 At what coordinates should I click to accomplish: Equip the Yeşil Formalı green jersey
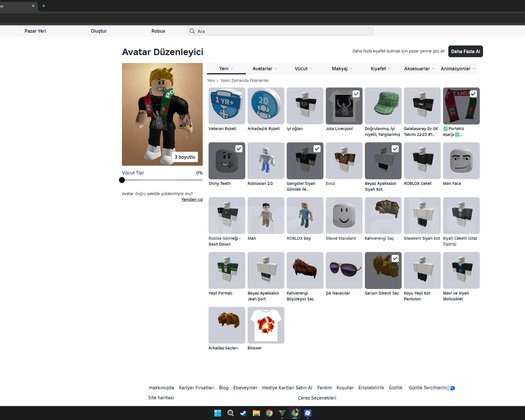(x=227, y=270)
